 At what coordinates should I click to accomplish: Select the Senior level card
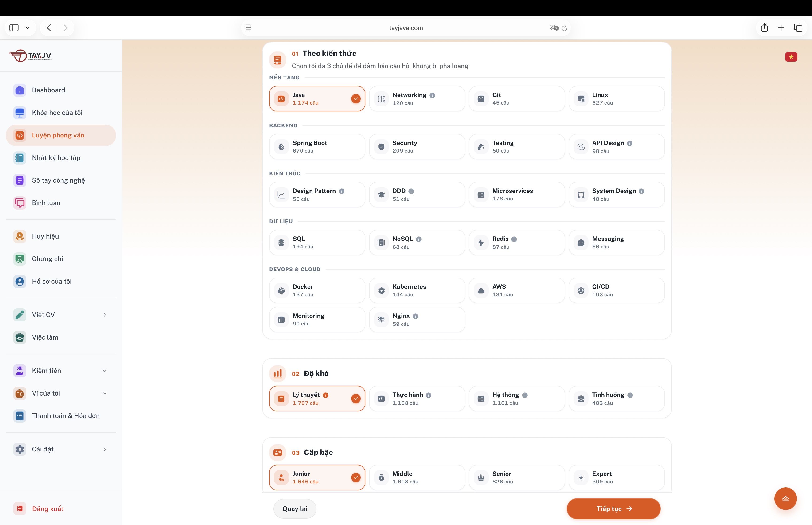tap(517, 477)
